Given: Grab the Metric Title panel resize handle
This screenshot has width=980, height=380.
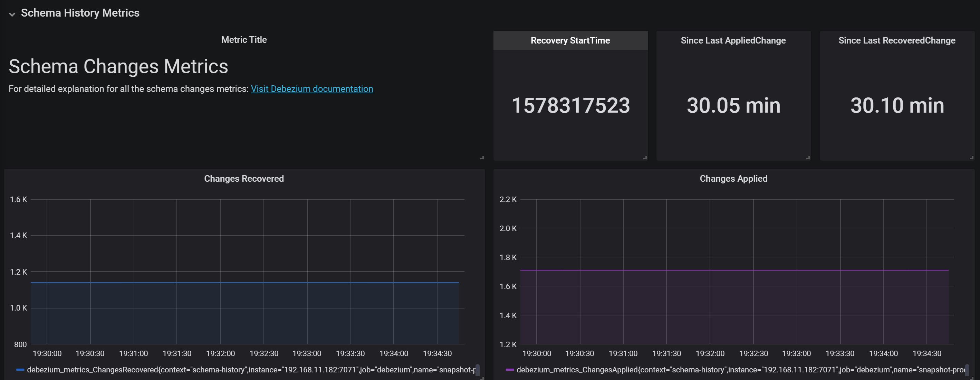Looking at the screenshot, I should pos(482,157).
